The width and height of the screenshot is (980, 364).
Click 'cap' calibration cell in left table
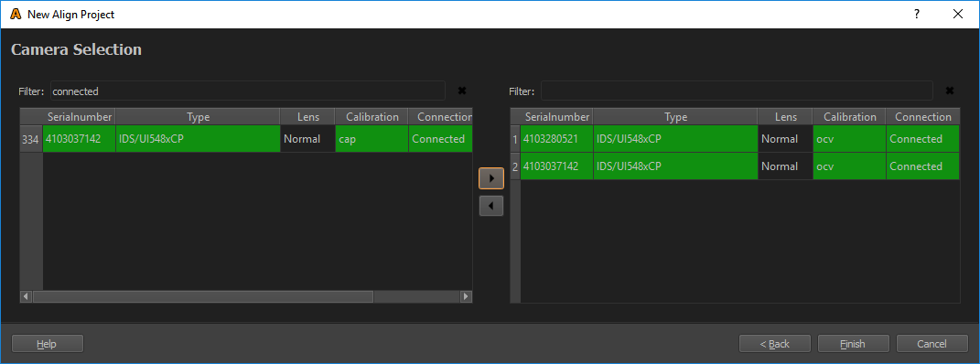point(372,139)
